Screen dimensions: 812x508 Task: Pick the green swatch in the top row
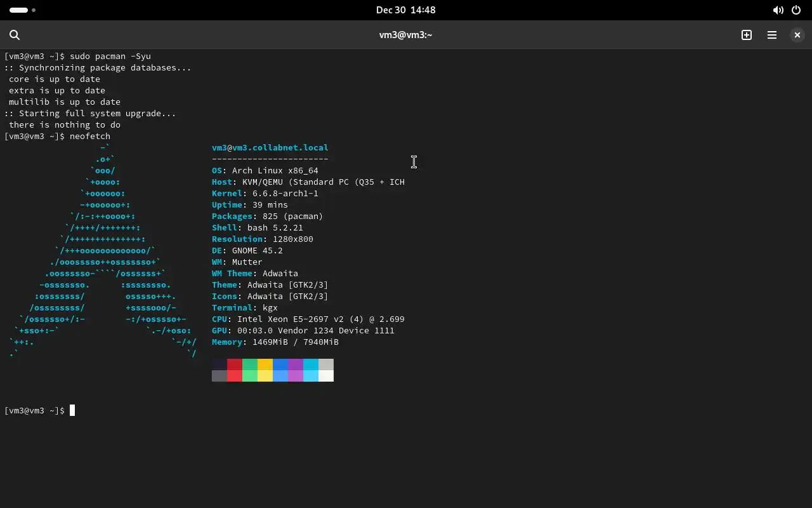point(250,364)
